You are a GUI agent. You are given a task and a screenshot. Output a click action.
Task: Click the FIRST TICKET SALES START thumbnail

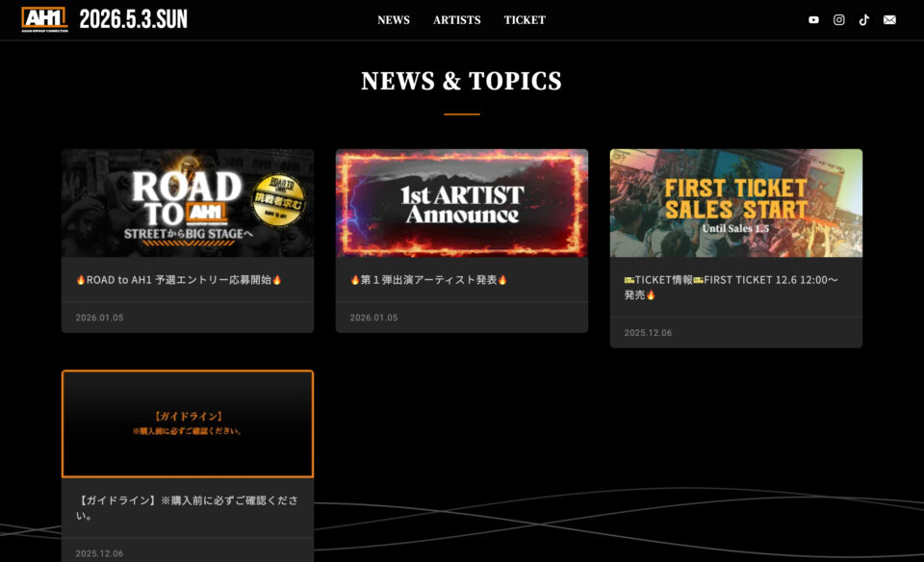[x=735, y=202]
